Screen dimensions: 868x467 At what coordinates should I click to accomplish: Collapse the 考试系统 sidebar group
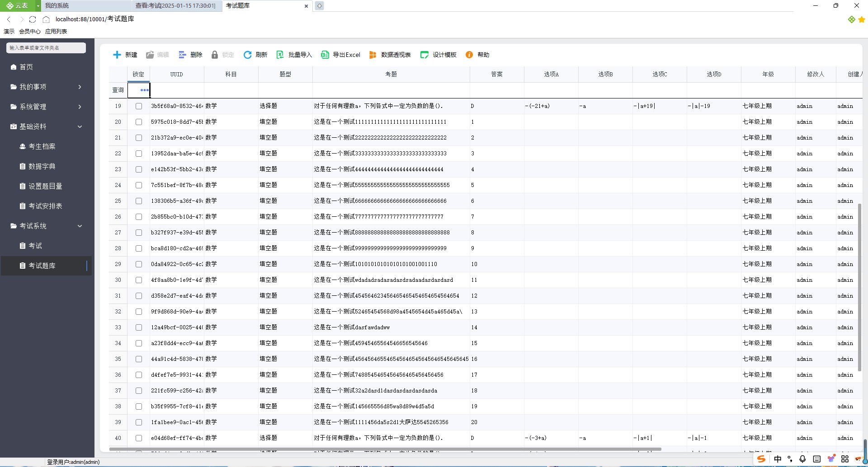tap(47, 226)
